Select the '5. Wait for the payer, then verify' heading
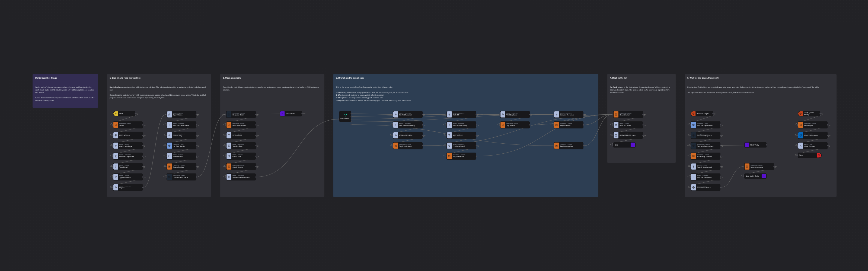 pos(703,78)
